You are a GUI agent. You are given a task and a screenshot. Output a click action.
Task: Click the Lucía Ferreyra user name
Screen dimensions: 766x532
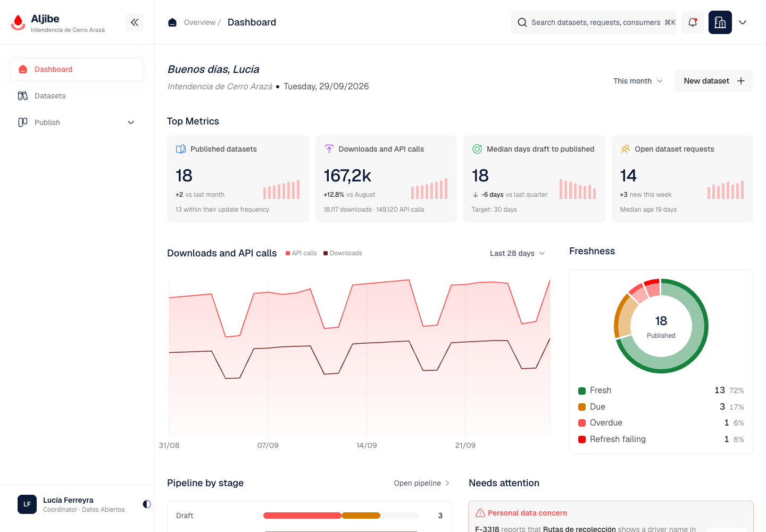point(68,500)
